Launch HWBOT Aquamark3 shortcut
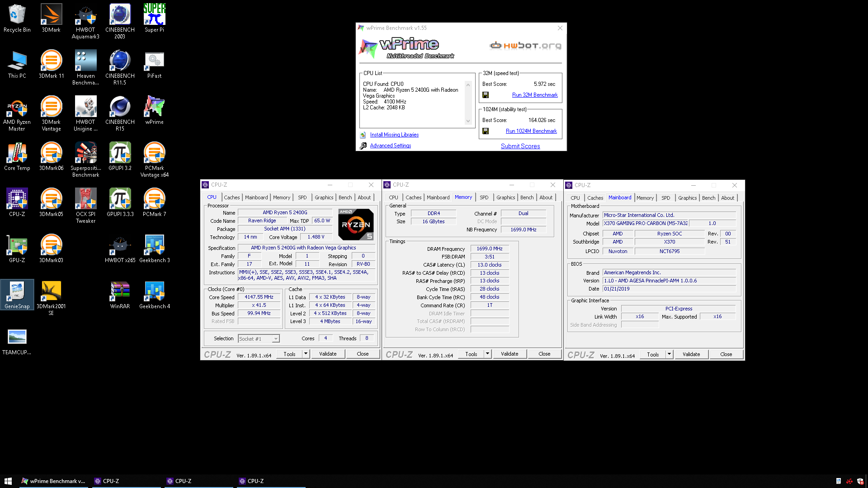This screenshot has width=868, height=488. 85,22
